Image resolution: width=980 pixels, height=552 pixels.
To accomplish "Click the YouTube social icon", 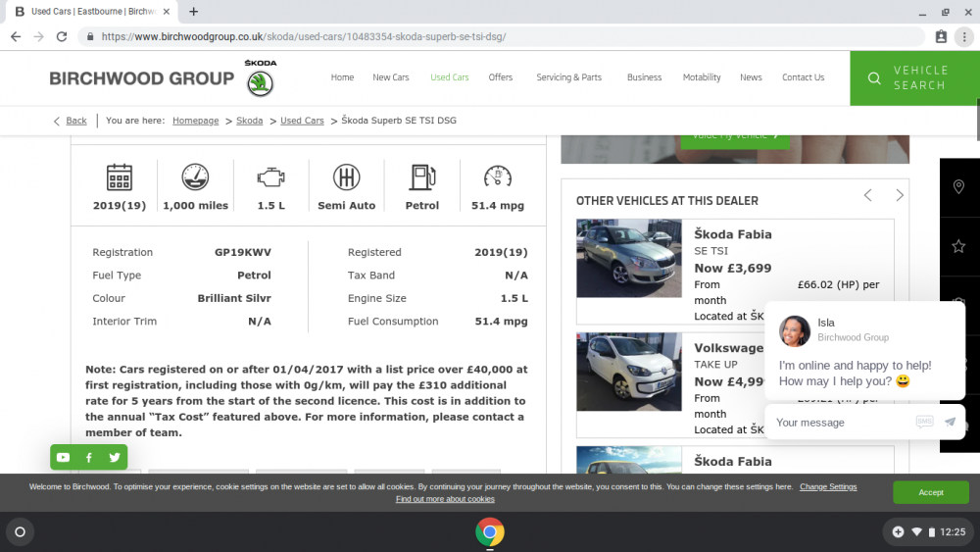I will point(63,458).
